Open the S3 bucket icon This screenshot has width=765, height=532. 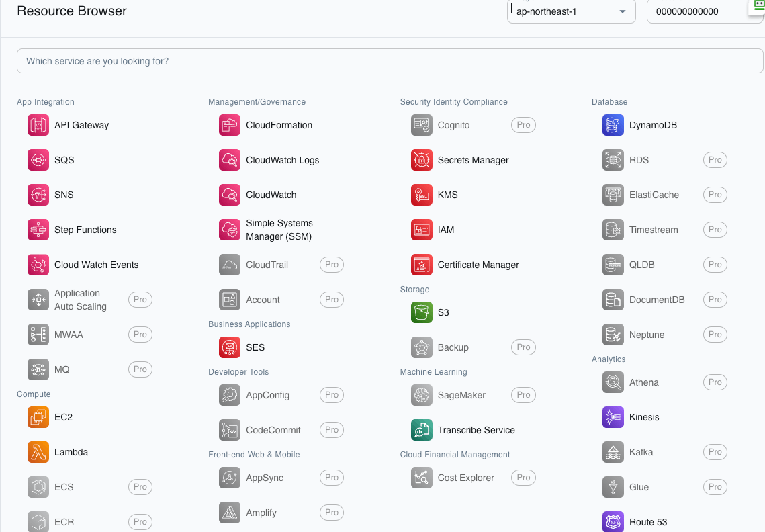pos(422,312)
